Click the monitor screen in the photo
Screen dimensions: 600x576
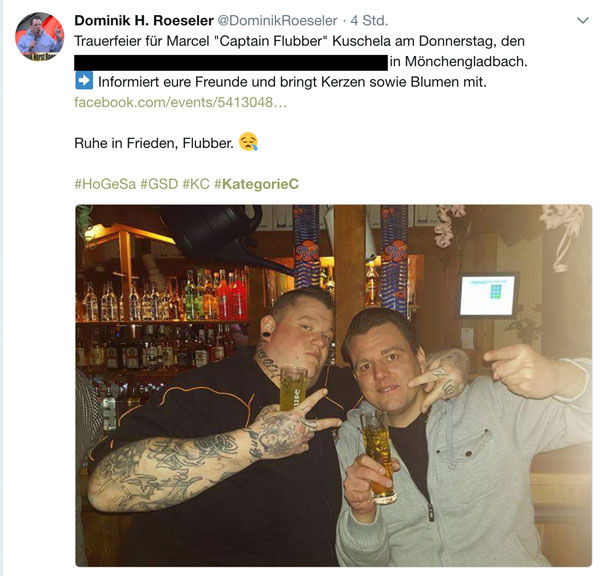click(x=487, y=295)
